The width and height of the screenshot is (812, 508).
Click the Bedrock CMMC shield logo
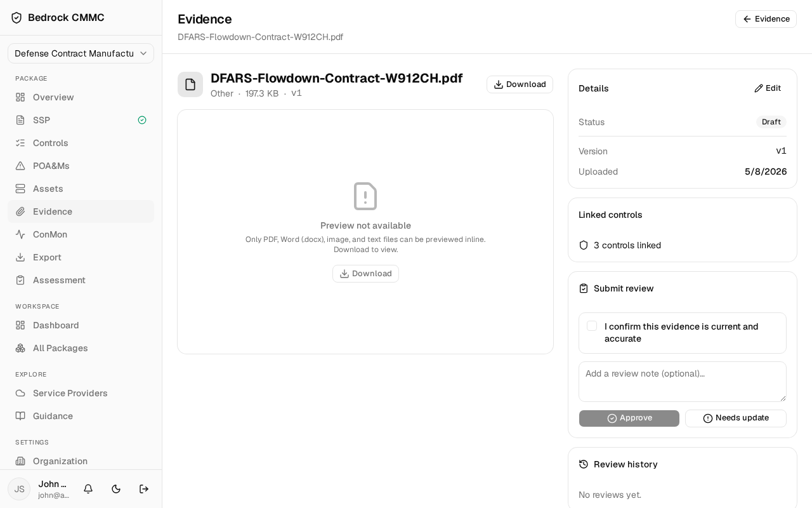[16, 18]
